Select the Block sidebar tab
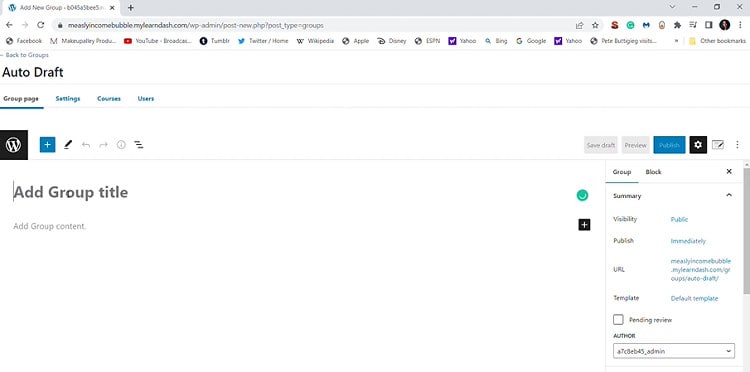This screenshot has height=372, width=750. [x=653, y=172]
